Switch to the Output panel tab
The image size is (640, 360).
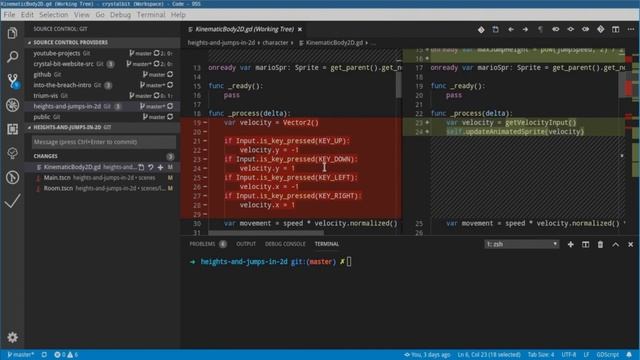[246, 244]
